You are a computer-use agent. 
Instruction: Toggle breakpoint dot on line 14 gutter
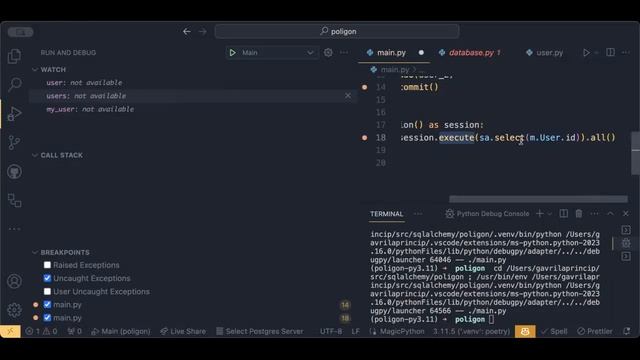364,87
